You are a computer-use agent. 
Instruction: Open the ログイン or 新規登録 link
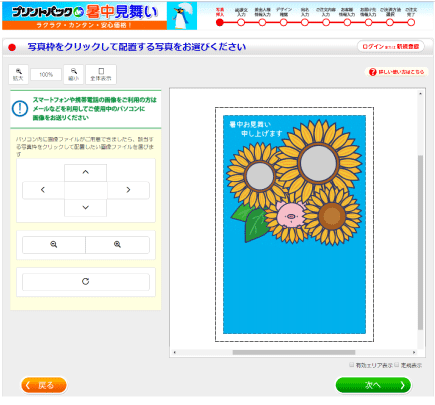pyautogui.click(x=391, y=47)
